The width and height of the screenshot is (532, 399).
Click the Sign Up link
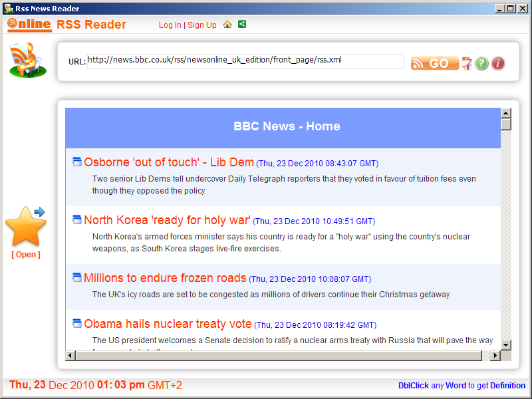click(x=202, y=25)
